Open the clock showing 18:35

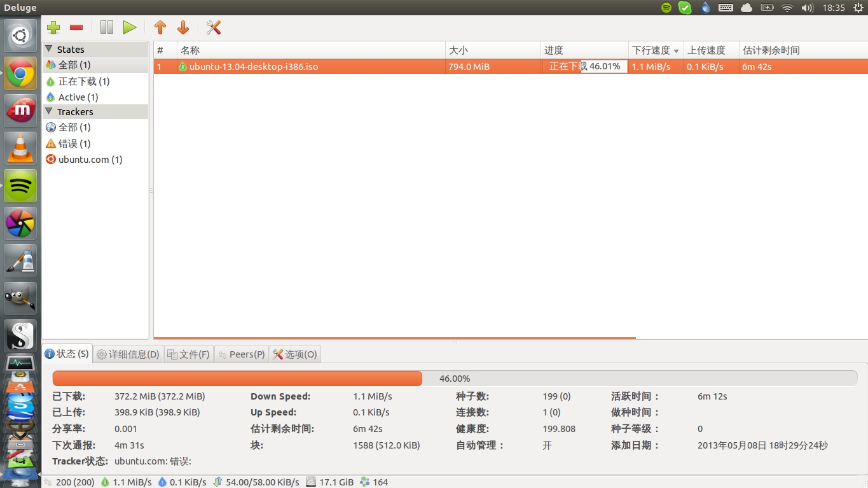coord(834,8)
